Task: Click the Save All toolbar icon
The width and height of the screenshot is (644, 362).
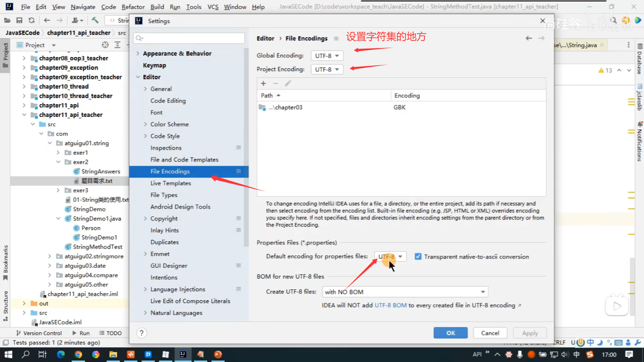Action: [x=19, y=20]
